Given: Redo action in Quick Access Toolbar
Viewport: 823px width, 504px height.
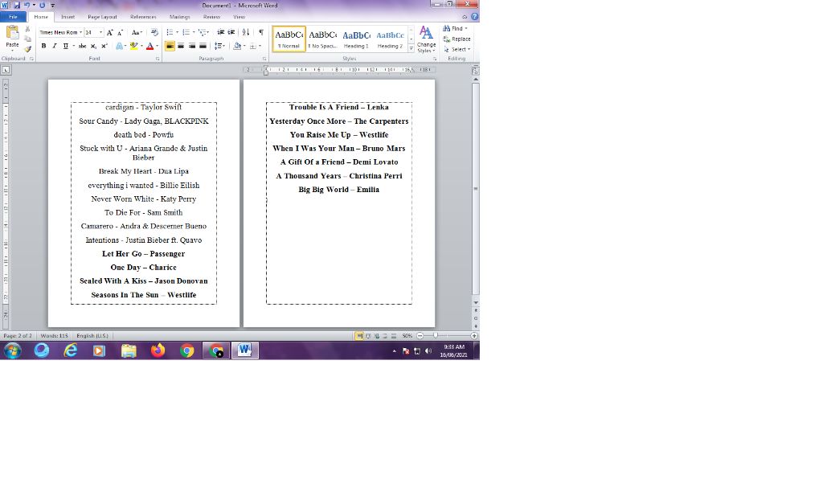Looking at the screenshot, I should click(x=43, y=6).
